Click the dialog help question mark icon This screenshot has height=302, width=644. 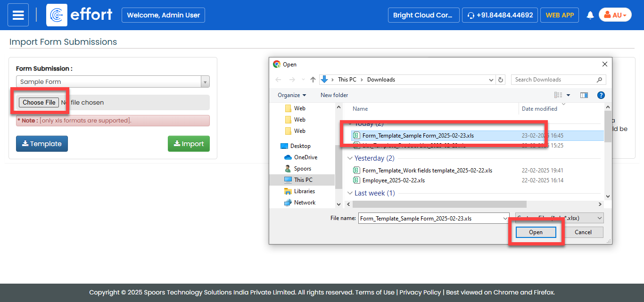click(601, 95)
